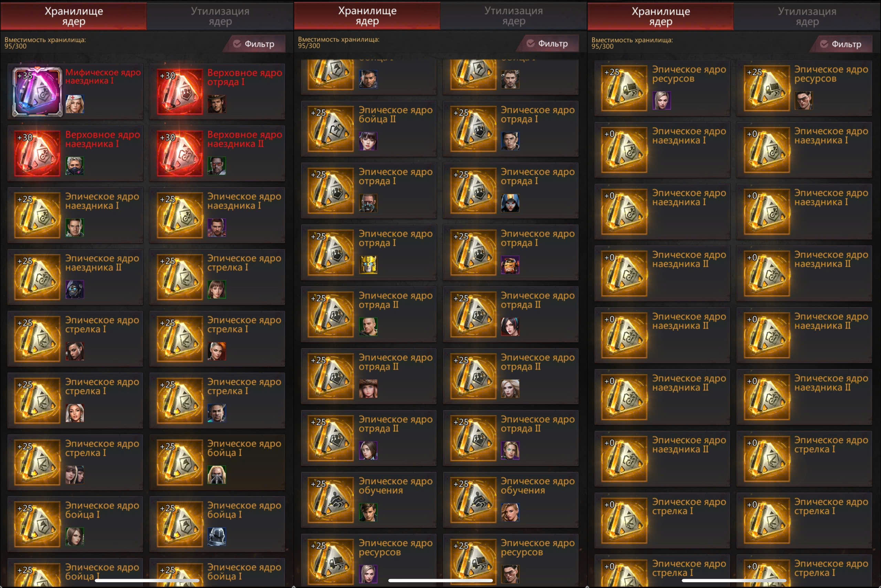
Task: Choose the Верховное ядро наездника II core icon
Action: click(180, 153)
